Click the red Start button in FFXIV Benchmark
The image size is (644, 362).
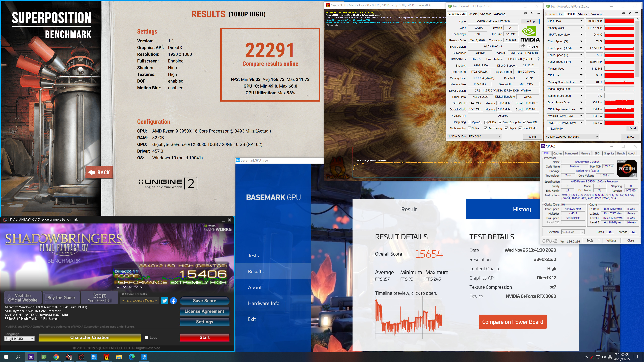[204, 338]
